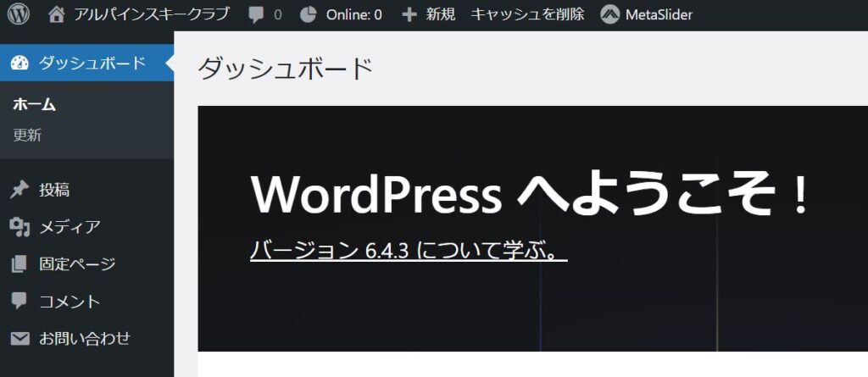Click the dashboard gauge icon in sidebar
Image resolution: width=868 pixels, height=377 pixels.
19,63
